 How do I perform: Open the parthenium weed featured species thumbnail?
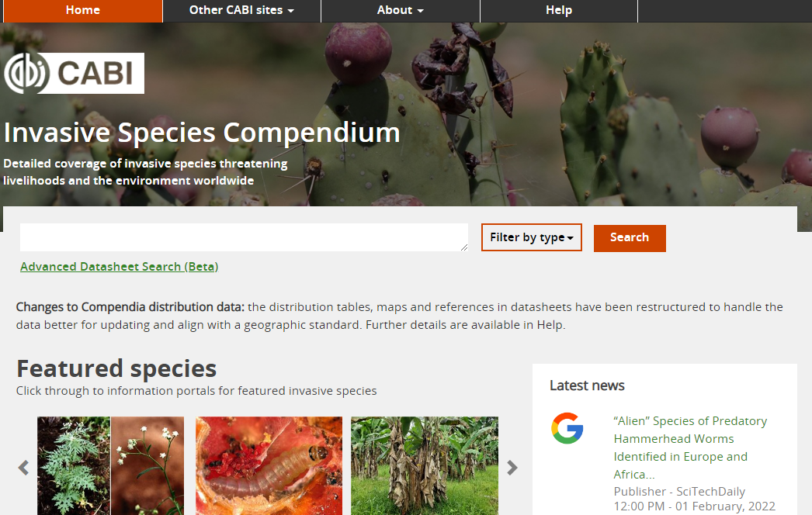[x=110, y=466]
